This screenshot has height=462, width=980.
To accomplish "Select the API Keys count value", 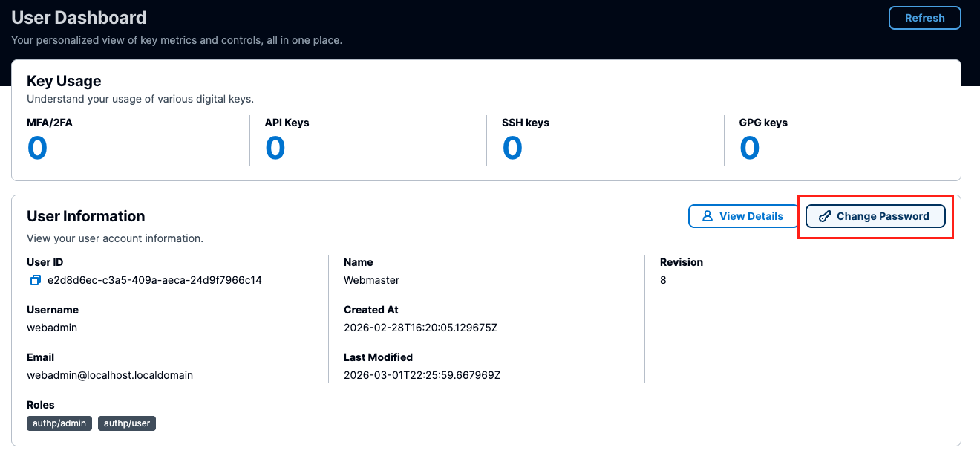I will [275, 149].
